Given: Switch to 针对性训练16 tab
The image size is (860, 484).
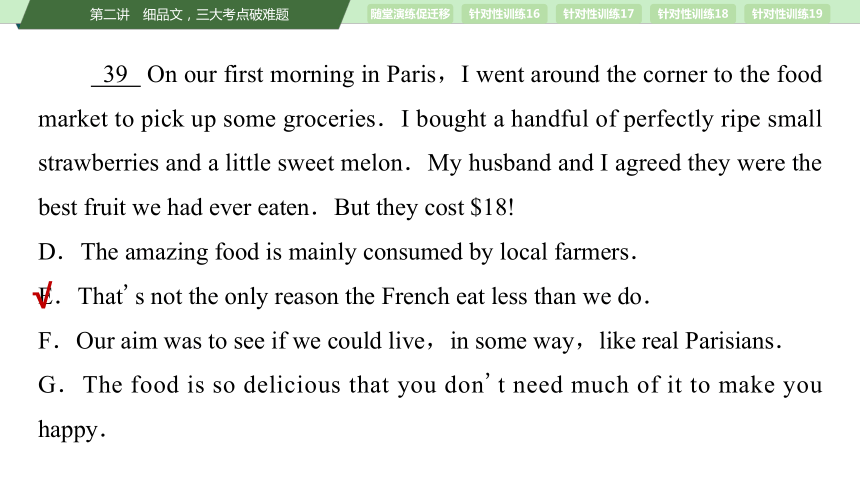Looking at the screenshot, I should click(504, 14).
